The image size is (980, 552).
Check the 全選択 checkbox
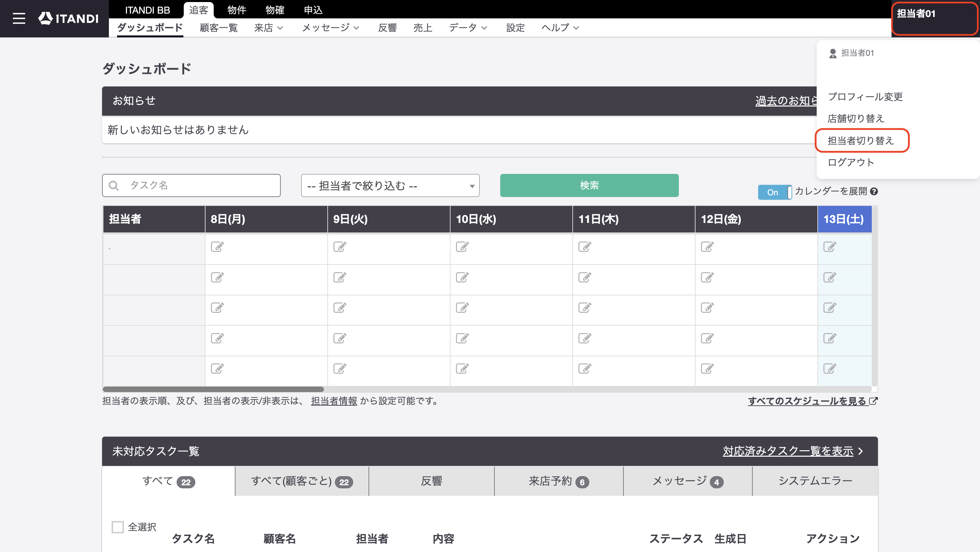coord(117,527)
